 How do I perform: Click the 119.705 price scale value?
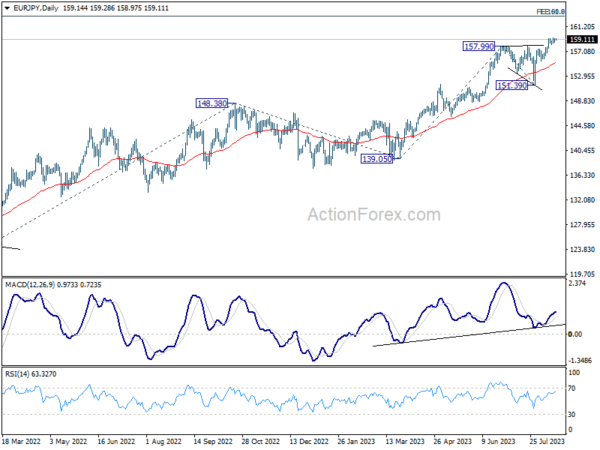582,274
